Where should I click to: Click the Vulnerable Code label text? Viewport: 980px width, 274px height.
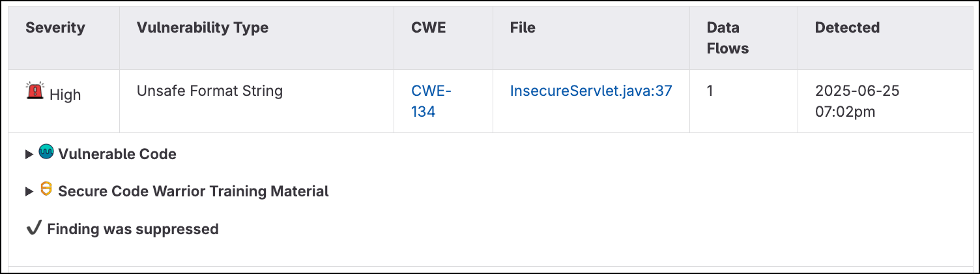117,155
